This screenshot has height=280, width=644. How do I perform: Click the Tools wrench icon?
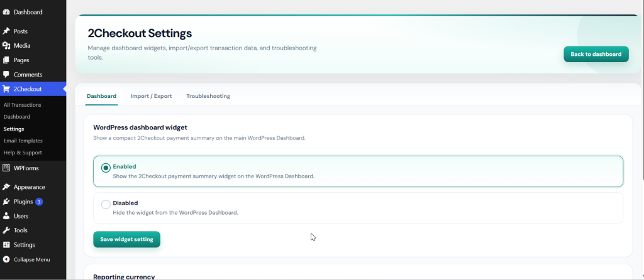pos(6,230)
